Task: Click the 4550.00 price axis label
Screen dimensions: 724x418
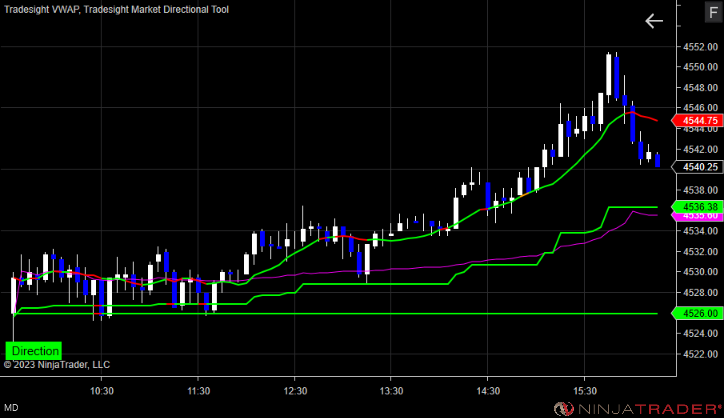Action: tap(700, 67)
